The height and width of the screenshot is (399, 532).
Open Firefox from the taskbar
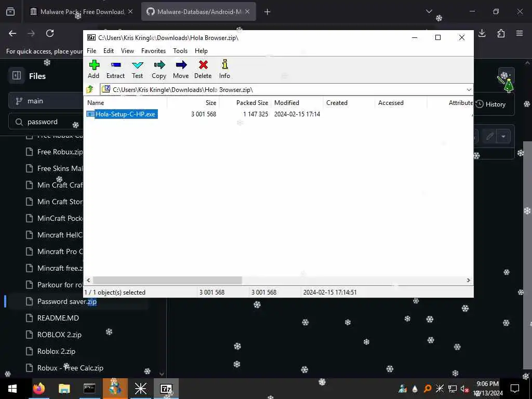pos(39,389)
